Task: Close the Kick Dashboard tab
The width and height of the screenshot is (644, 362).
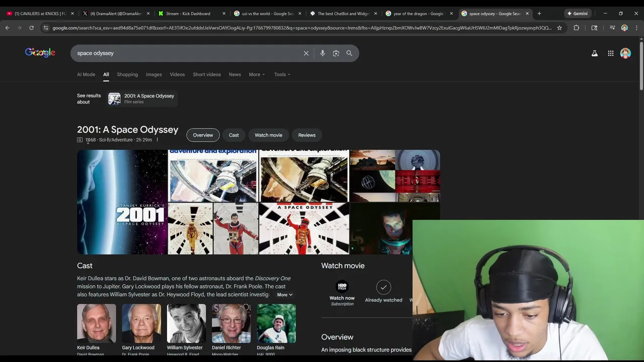Action: pos(224,14)
